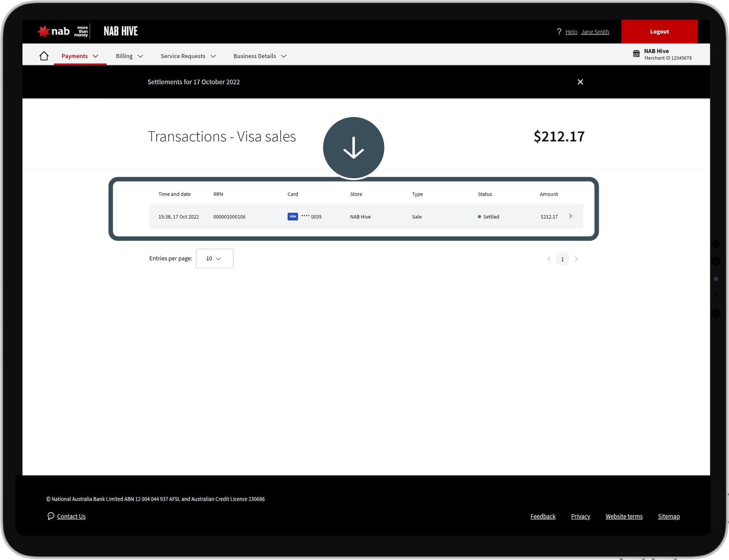Click the Visa card icon in transaction row
729x560 pixels.
point(292,217)
